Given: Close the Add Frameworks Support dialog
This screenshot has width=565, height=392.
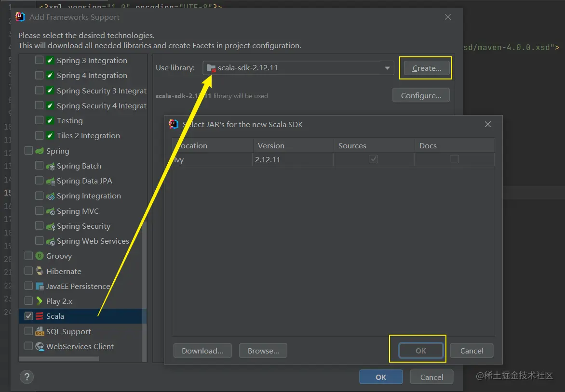Looking at the screenshot, I should 448,17.
